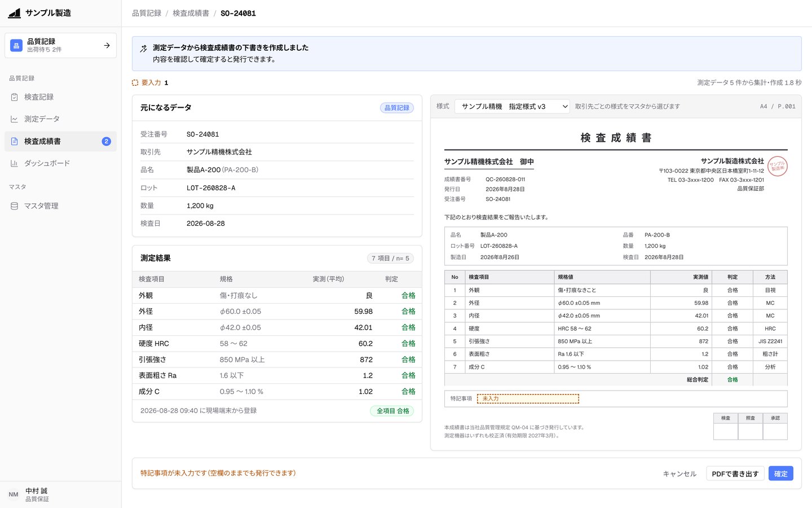Click the 取引先 サンプル精機株式会社 value
Image resolution: width=812 pixels, height=508 pixels.
coord(219,152)
